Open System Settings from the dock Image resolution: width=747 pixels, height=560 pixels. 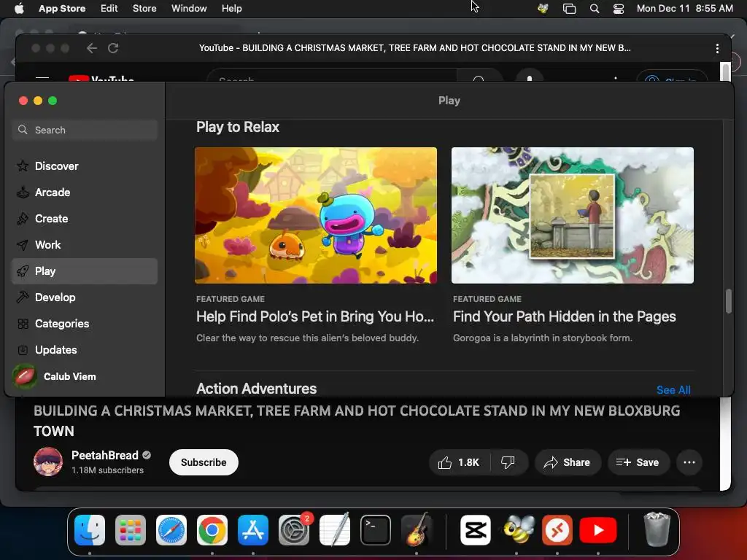coord(294,530)
